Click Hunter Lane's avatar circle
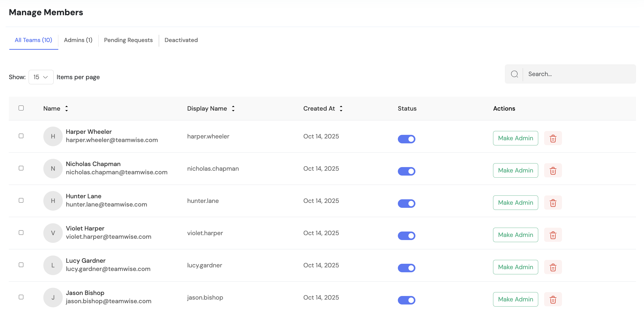This screenshot has width=644, height=313. click(53, 201)
